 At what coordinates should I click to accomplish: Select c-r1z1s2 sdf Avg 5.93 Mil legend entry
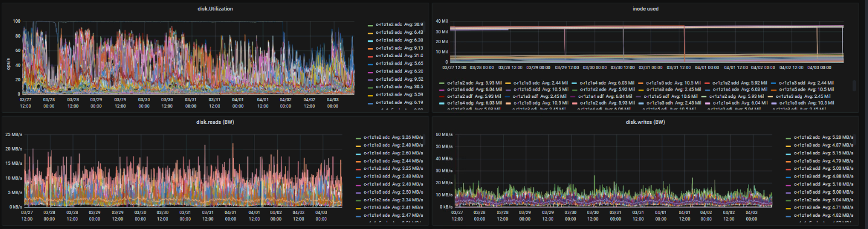tap(474, 96)
